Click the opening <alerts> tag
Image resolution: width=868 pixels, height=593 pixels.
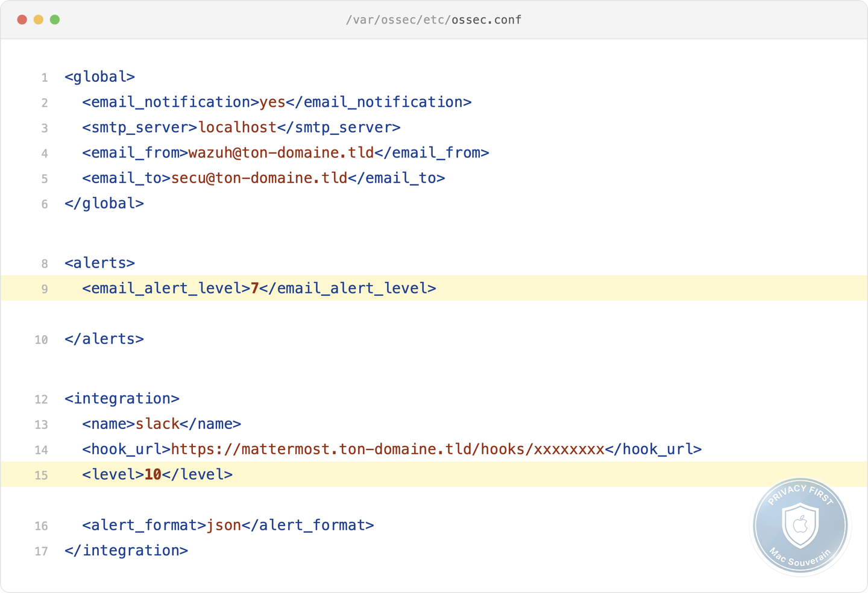(100, 263)
